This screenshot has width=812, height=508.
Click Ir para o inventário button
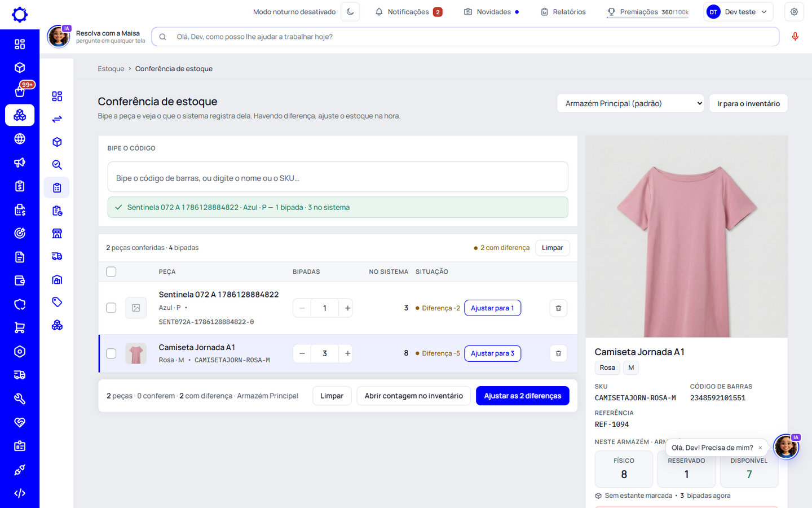(748, 103)
